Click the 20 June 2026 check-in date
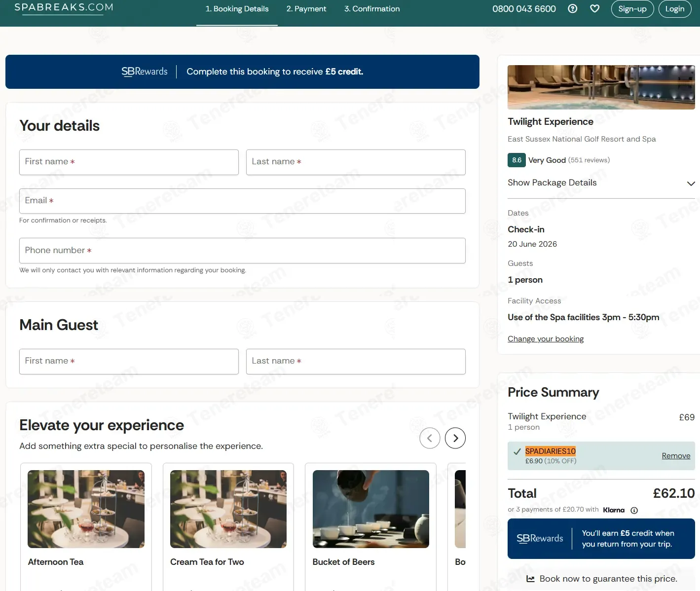This screenshot has height=591, width=700. (532, 244)
